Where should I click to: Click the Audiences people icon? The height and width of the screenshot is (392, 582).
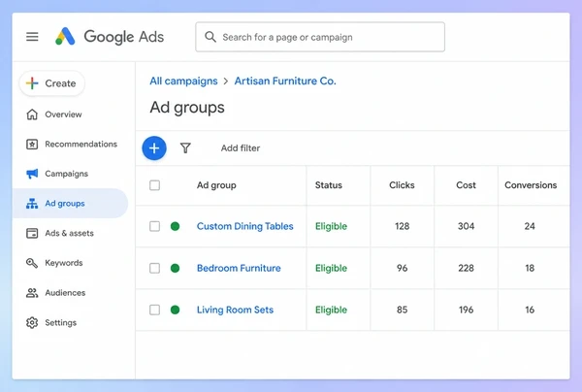(32, 293)
